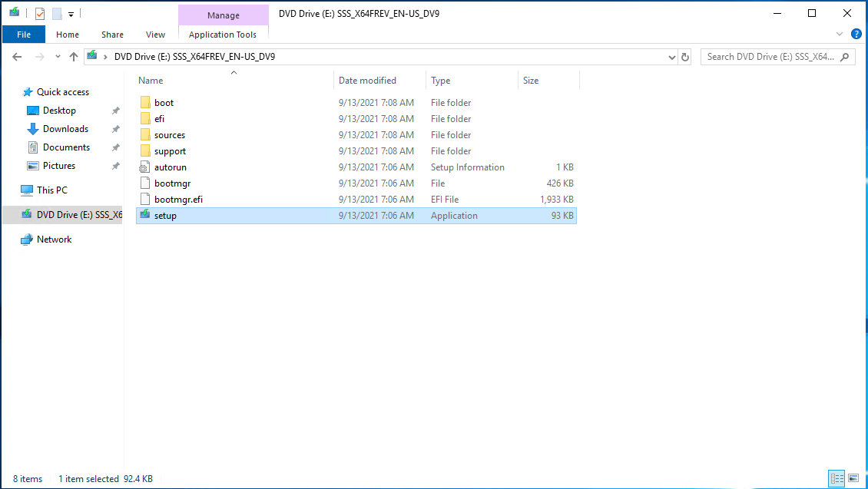Select the autorun setup information icon
868x489 pixels.
(144, 167)
